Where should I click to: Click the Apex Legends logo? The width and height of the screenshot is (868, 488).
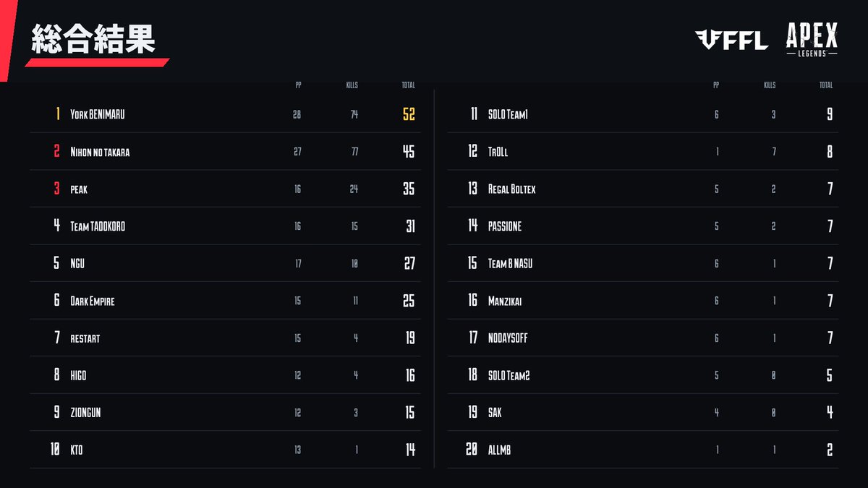[x=812, y=39]
